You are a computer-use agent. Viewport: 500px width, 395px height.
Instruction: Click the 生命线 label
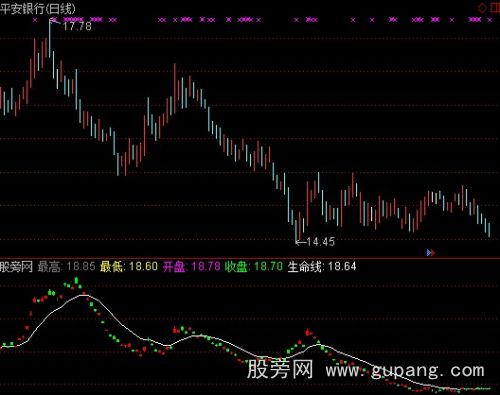[306, 267]
